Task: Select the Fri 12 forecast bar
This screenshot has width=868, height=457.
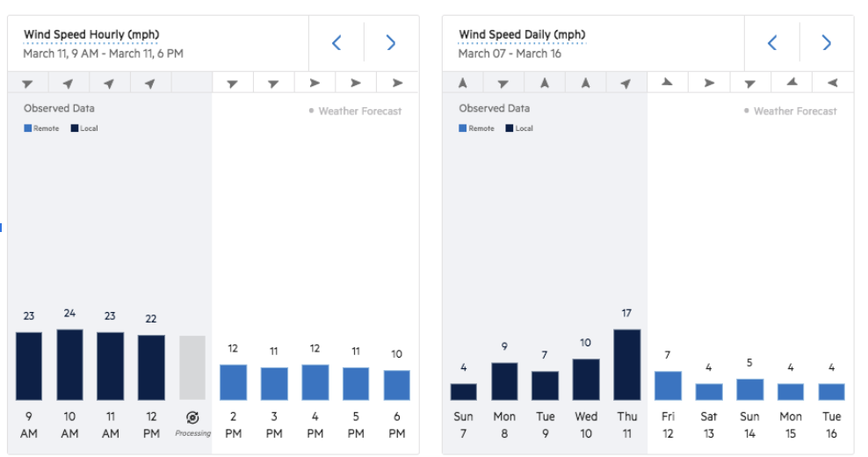Action: pos(668,385)
